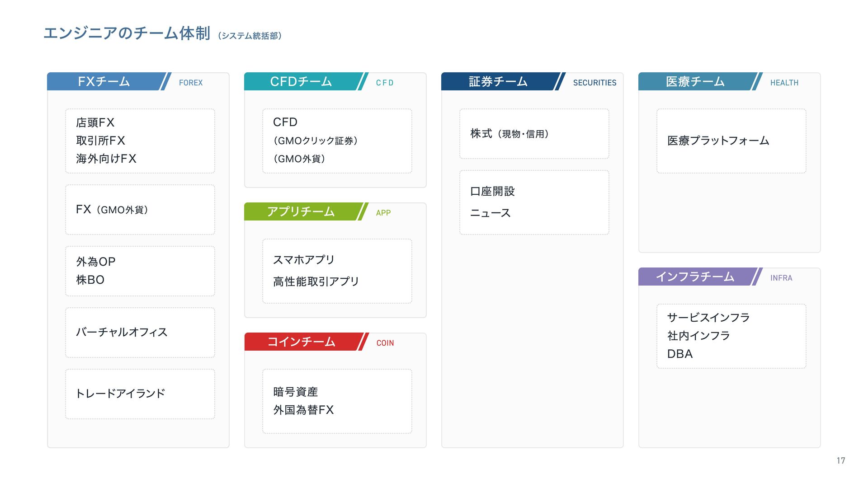The height and width of the screenshot is (488, 868).
Task: Click the slide title エンジニアのチーム体制
Action: (127, 33)
